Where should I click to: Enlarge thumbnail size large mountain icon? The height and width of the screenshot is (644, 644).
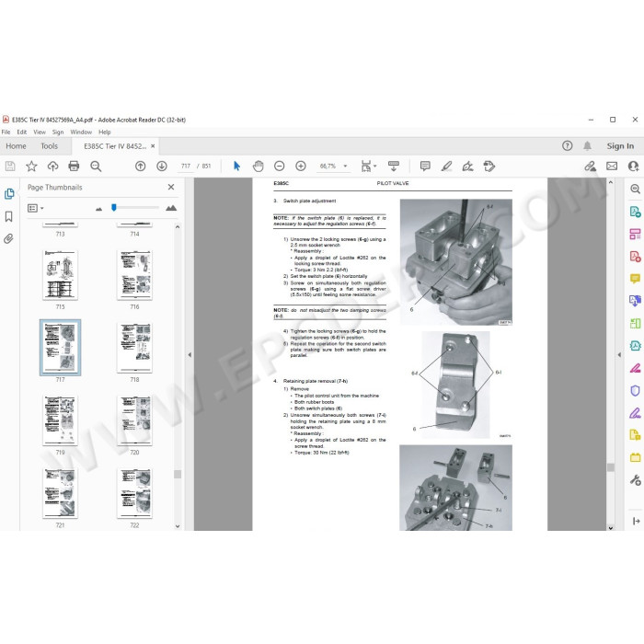click(171, 208)
